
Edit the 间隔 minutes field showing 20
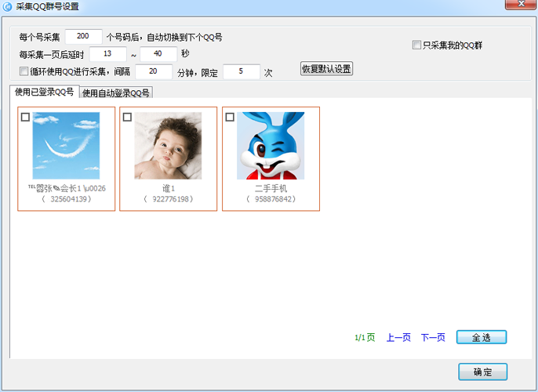coord(154,71)
